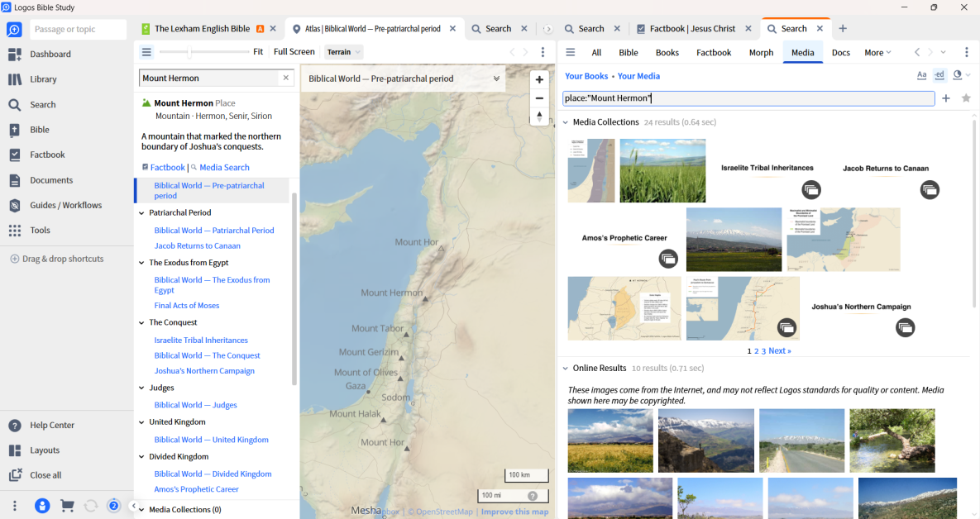Viewport: 980px width, 519px height.
Task: Open the Dashboard from the sidebar
Action: [15, 55]
